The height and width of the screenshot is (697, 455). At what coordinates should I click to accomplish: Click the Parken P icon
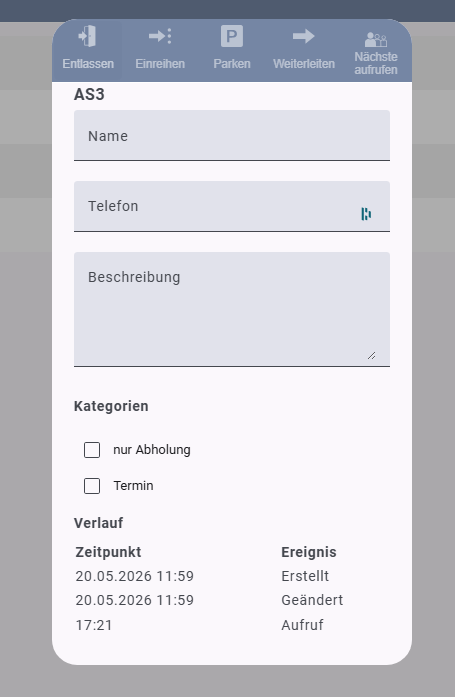232,36
